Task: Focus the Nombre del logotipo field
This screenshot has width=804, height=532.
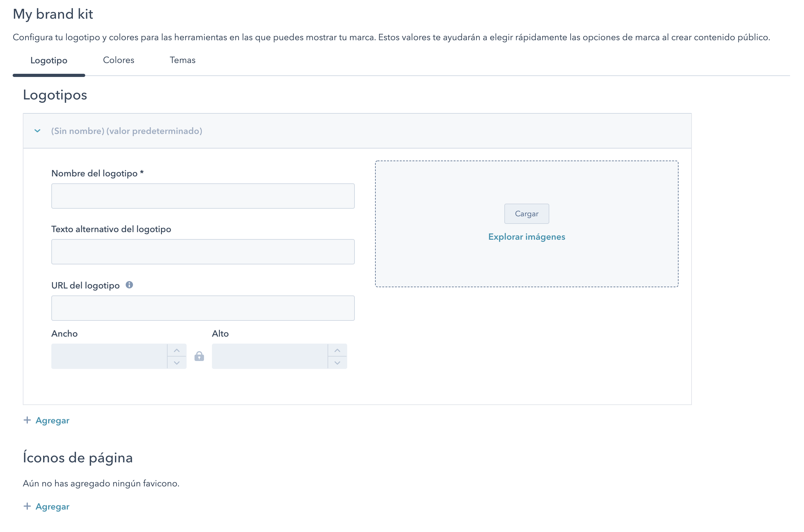Action: (x=203, y=196)
